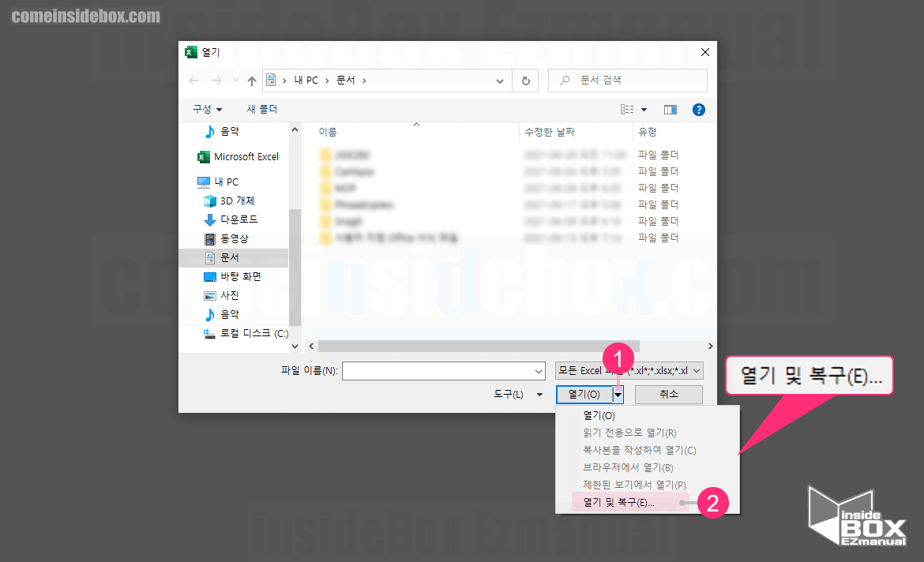This screenshot has height=562, width=924.
Task: Click the arrow beside 열기(O) button
Action: (618, 394)
